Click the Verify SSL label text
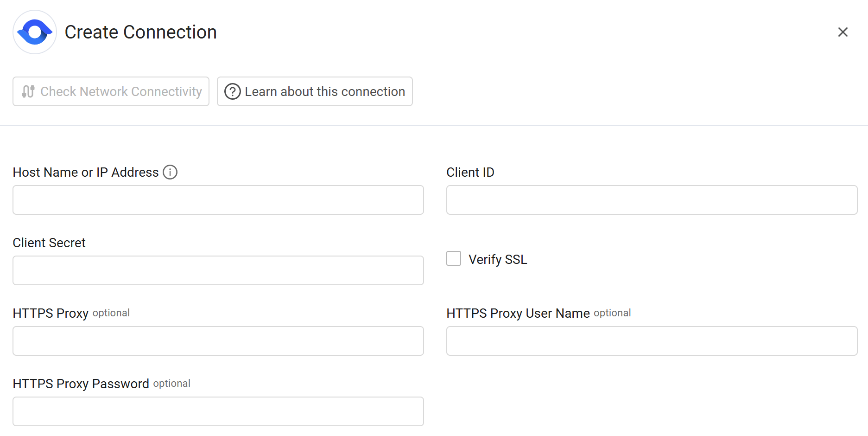This screenshot has height=436, width=868. click(x=498, y=259)
